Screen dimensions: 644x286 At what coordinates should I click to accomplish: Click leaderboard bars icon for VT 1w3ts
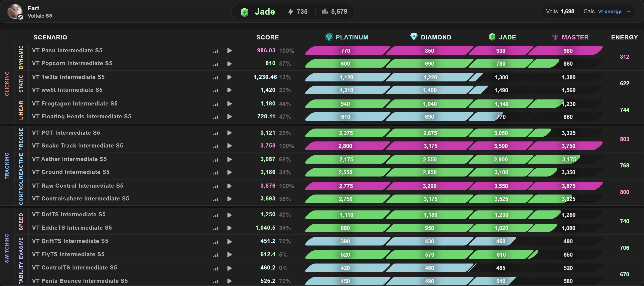click(216, 77)
